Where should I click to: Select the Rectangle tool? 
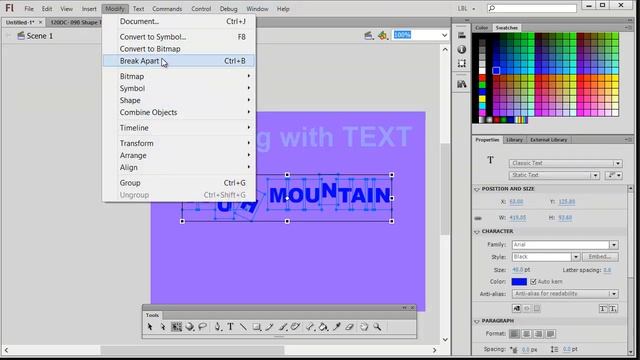[257, 327]
